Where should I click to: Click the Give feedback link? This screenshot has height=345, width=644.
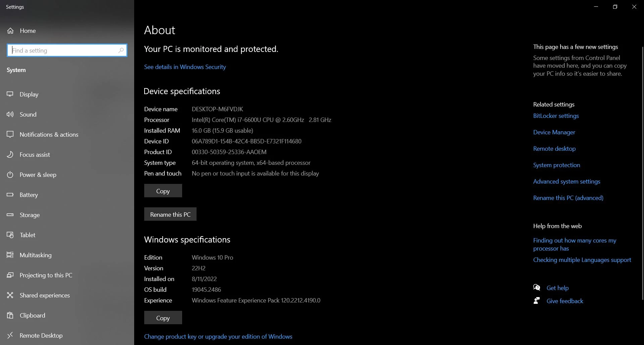[x=565, y=301]
